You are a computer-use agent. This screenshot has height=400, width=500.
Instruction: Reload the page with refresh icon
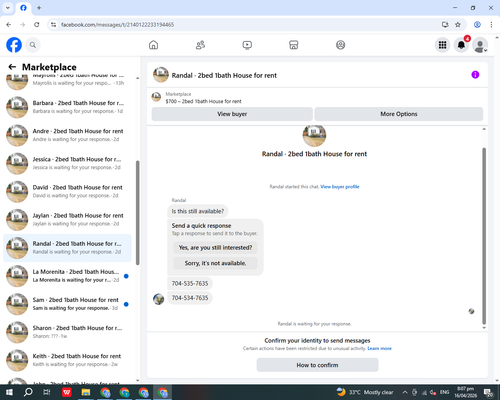(37, 25)
